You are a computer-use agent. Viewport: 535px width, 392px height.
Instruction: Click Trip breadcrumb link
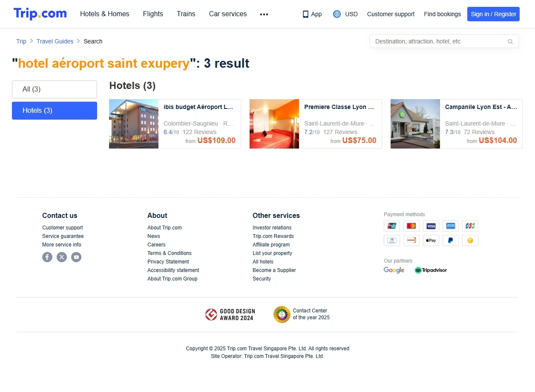pos(21,41)
